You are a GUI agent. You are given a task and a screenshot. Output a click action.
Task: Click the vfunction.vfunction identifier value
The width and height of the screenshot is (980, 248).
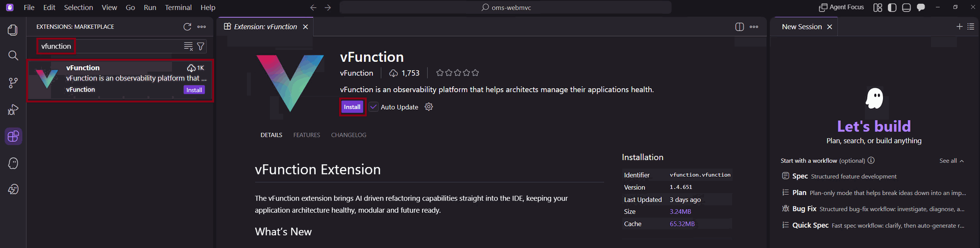click(x=700, y=175)
